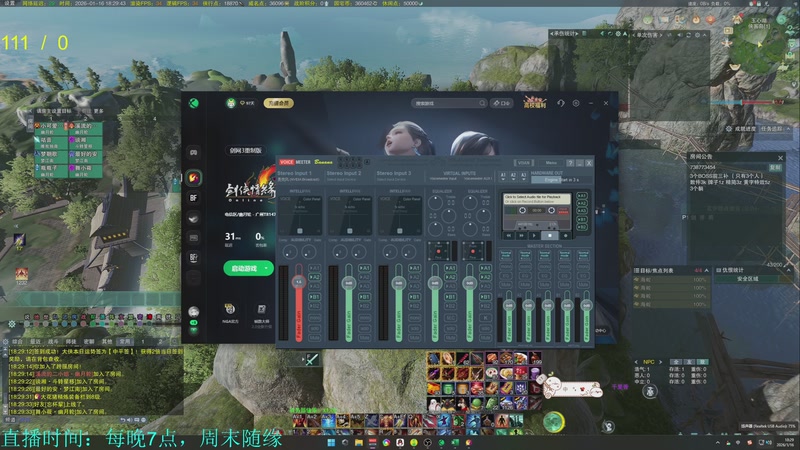Open hardware out A1 device dropdown

coord(503,177)
